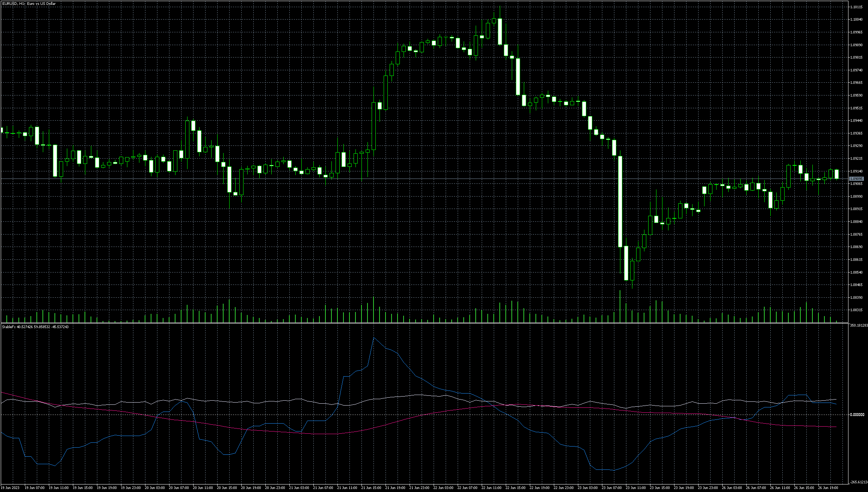Screen dimensions: 868x492
Task: Click the StableFx indicator values label
Action: (x=35, y=327)
